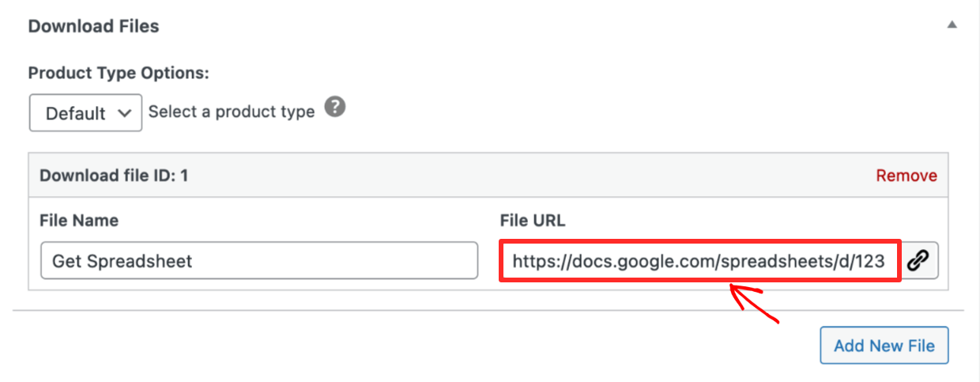This screenshot has height=382, width=980.
Task: Collapse the Download Files panel triangle
Action: tap(952, 25)
